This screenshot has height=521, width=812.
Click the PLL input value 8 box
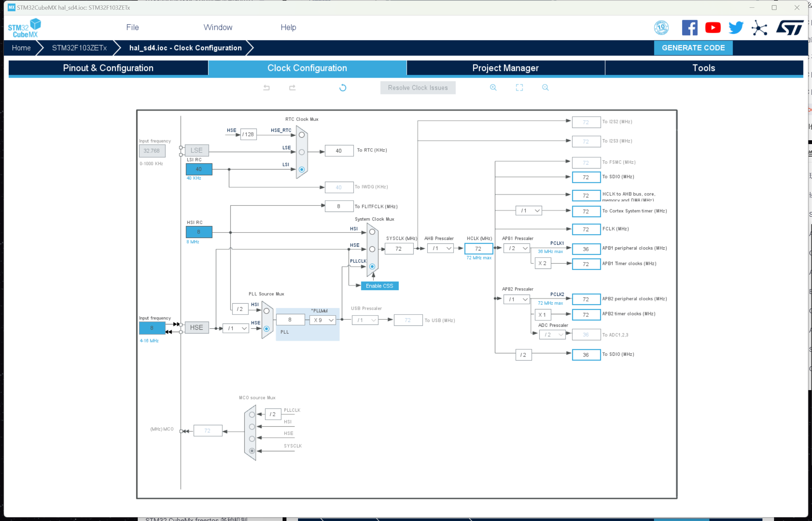click(290, 320)
